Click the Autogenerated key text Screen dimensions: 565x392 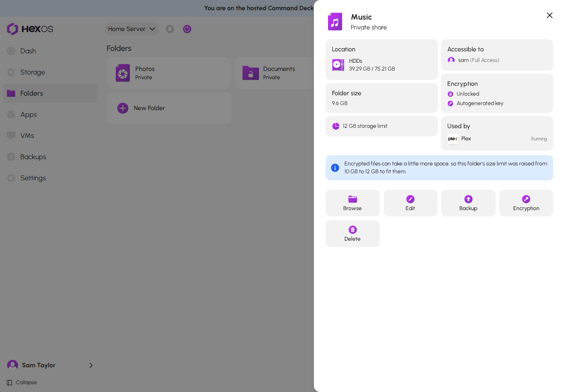480,103
